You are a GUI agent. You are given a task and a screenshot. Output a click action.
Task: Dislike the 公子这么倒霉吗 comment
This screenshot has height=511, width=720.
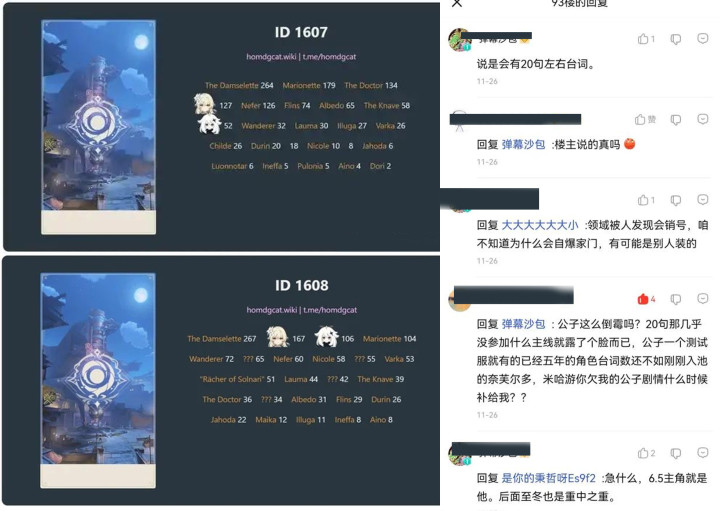(x=675, y=299)
